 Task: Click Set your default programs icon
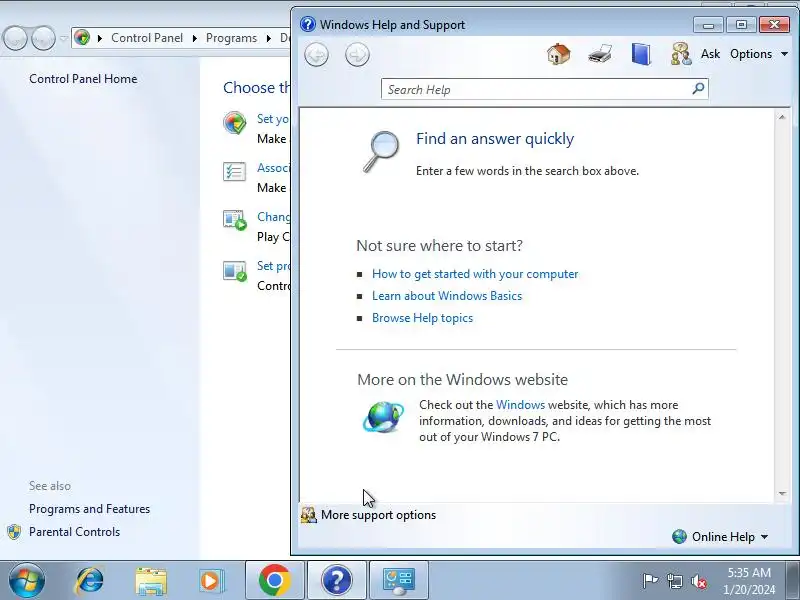235,123
